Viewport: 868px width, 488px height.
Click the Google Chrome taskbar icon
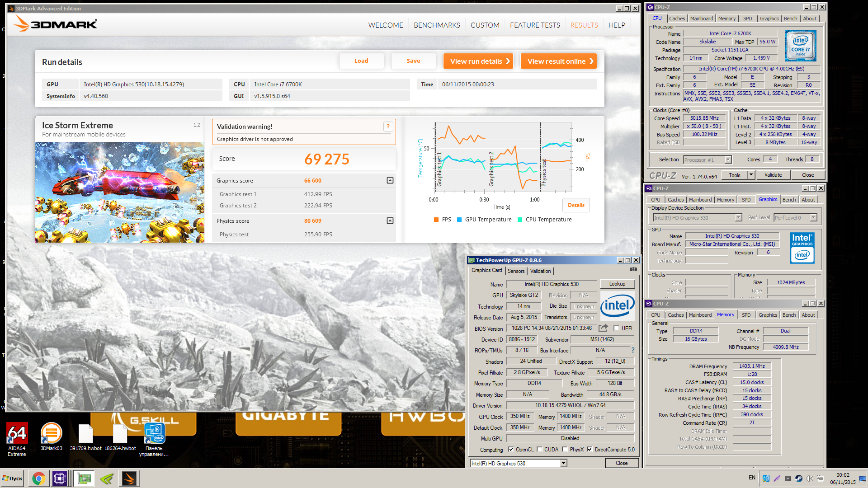[x=38, y=479]
